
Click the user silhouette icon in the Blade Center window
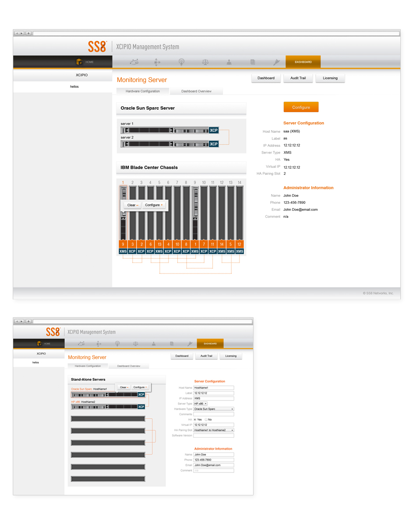point(229,62)
